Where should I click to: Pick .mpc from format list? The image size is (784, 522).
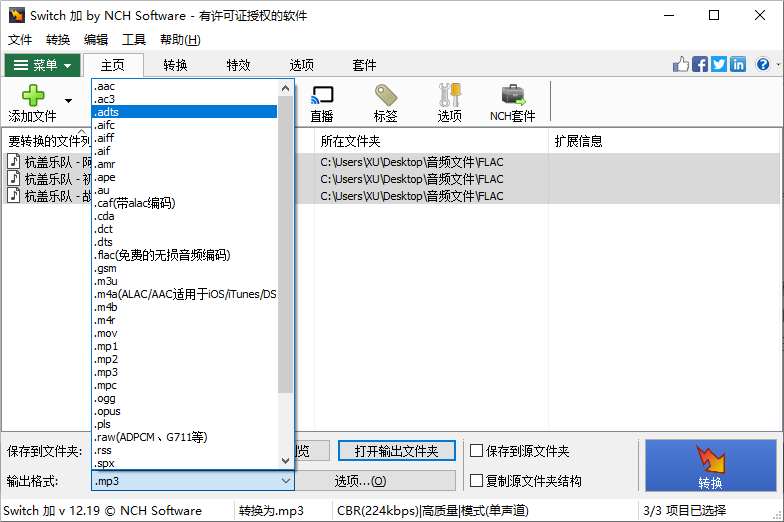tap(184, 385)
